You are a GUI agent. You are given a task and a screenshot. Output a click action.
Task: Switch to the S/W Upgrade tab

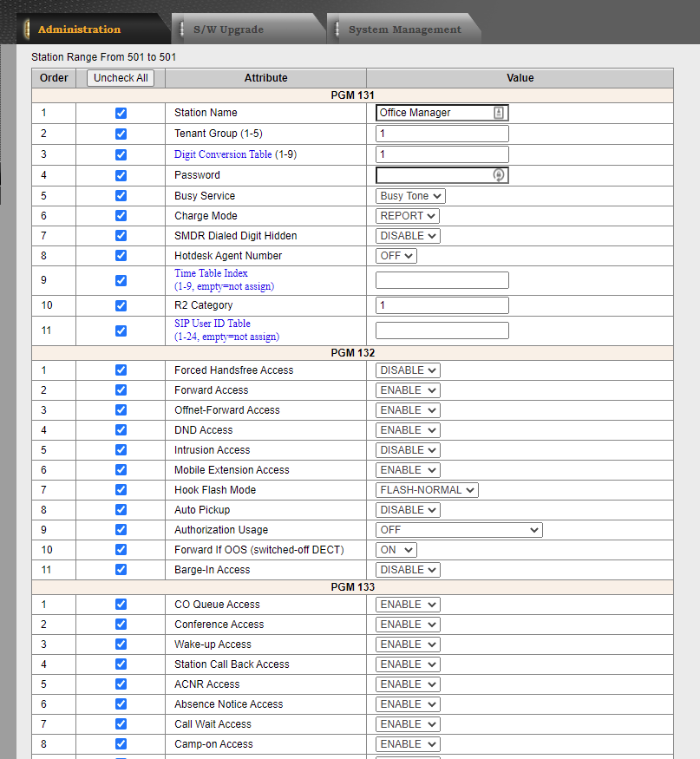[x=228, y=29]
